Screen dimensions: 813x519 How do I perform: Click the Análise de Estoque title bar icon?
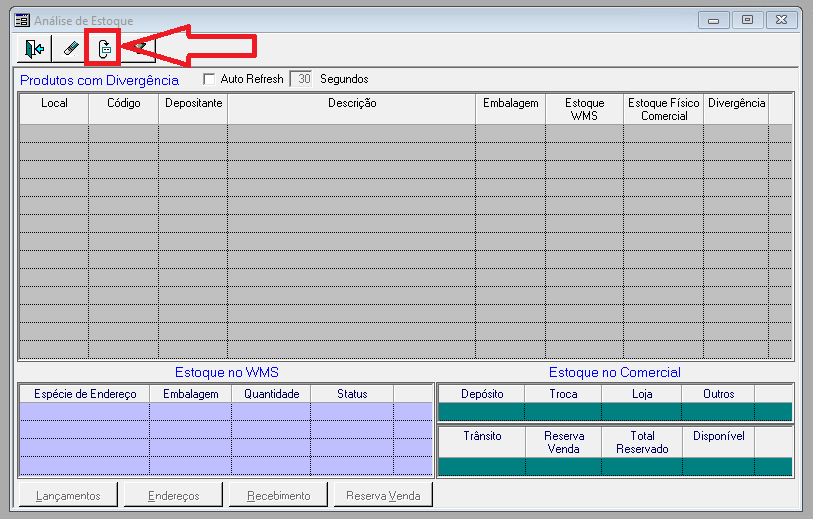[x=22, y=20]
